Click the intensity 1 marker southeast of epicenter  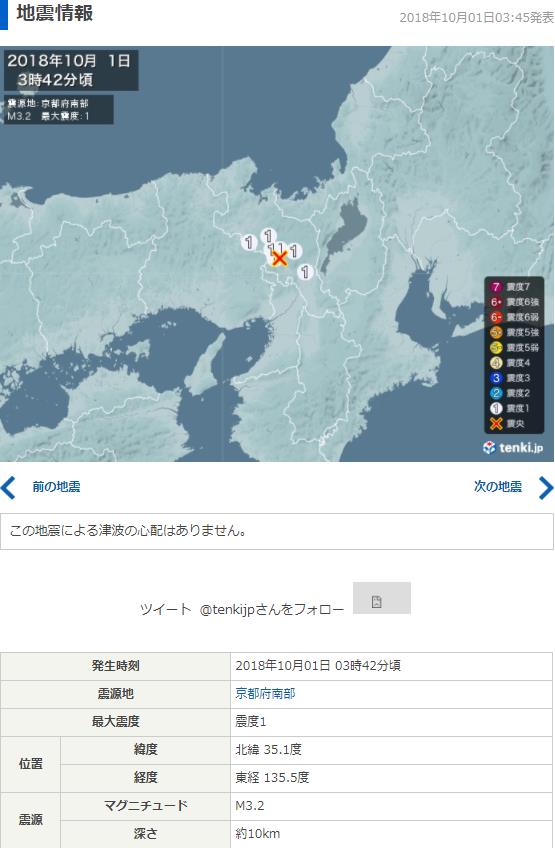pyautogui.click(x=305, y=271)
